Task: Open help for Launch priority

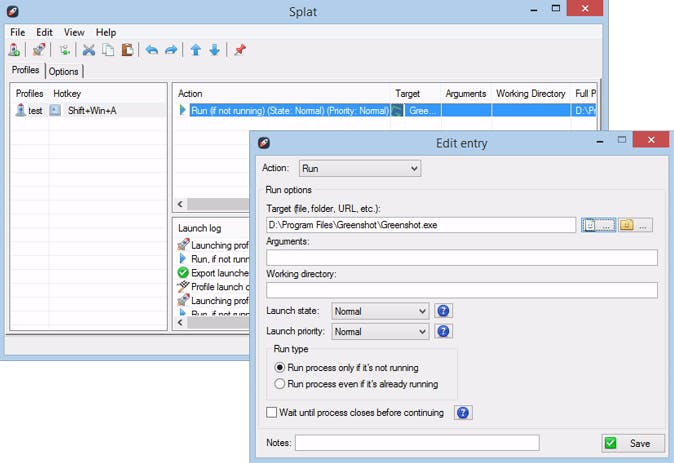Action: pyautogui.click(x=443, y=331)
